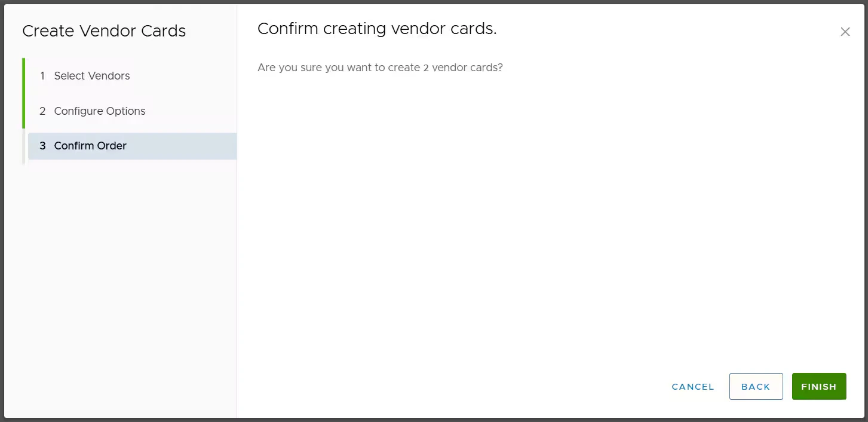The width and height of the screenshot is (868, 422).
Task: Click the step number 3 indicator
Action: point(42,146)
